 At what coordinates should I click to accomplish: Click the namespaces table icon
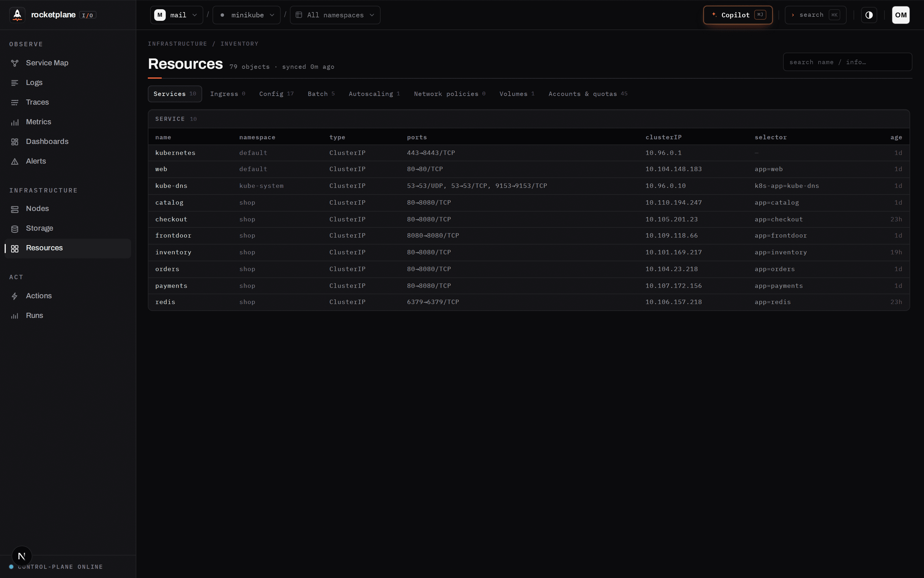pos(299,15)
